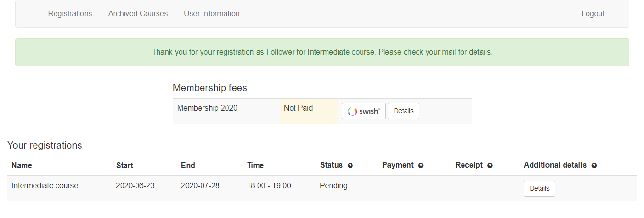Click the start date 2020-06-23
Image resolution: width=644 pixels, height=218 pixels.
[135, 186]
